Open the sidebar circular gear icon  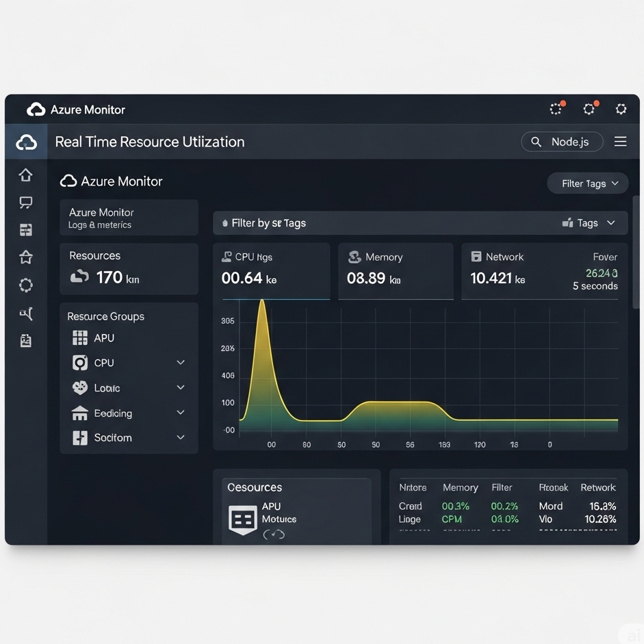26,285
